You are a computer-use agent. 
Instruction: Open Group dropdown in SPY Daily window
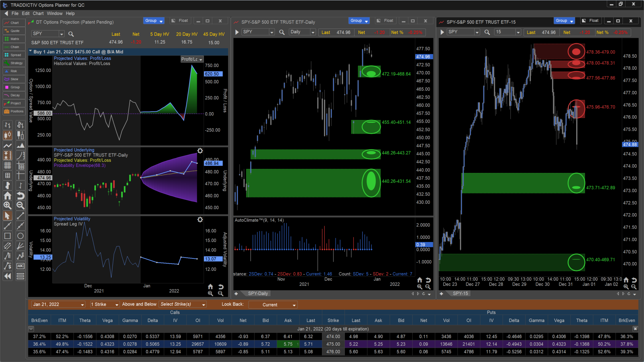(359, 21)
